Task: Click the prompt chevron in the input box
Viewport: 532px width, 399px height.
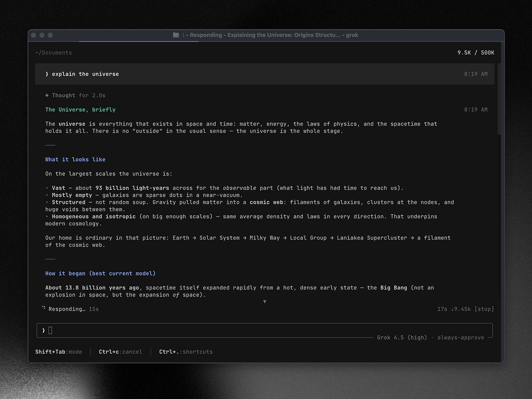Action: pos(43,331)
